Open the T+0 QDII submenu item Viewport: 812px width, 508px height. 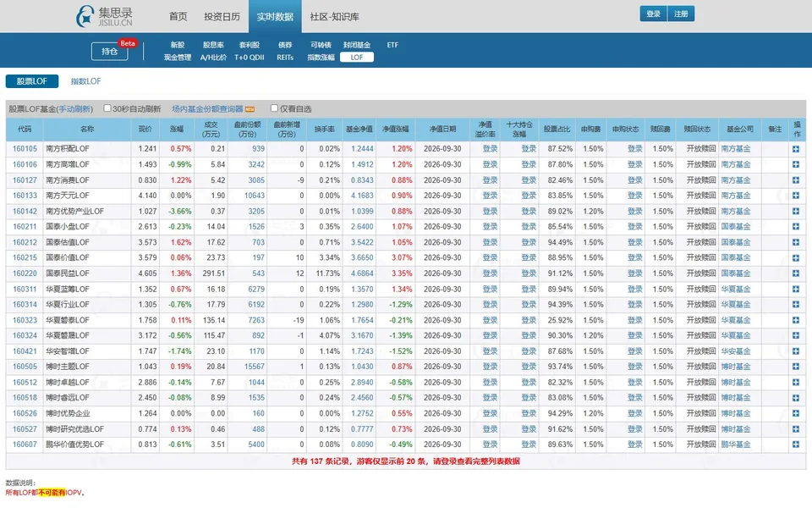(x=249, y=58)
